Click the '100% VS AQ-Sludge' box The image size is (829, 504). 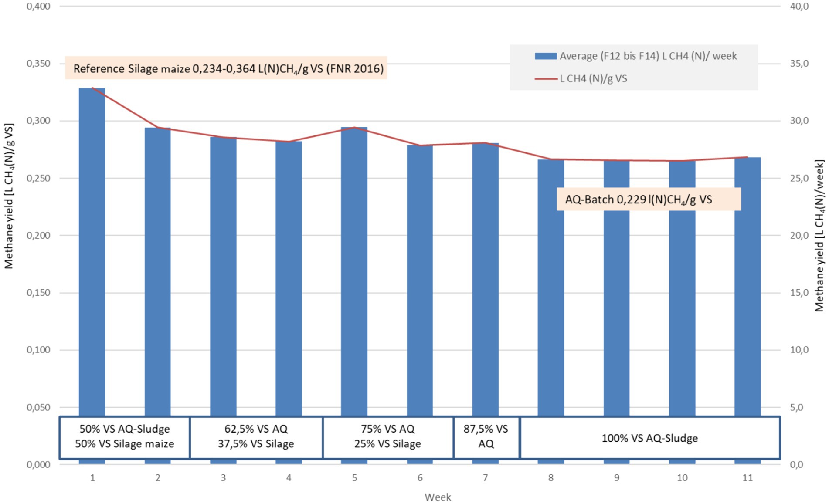pos(650,437)
